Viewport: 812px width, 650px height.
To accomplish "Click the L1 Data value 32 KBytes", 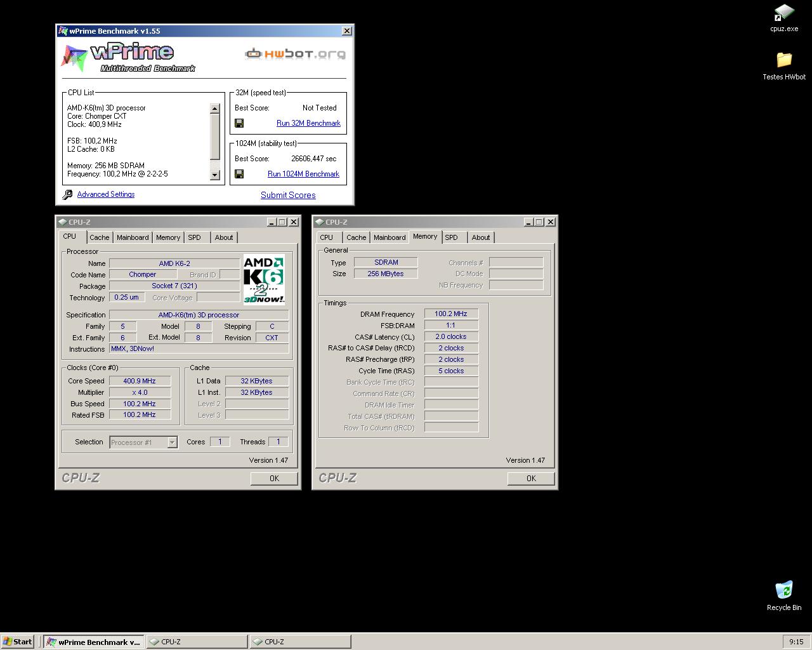I will coord(256,381).
